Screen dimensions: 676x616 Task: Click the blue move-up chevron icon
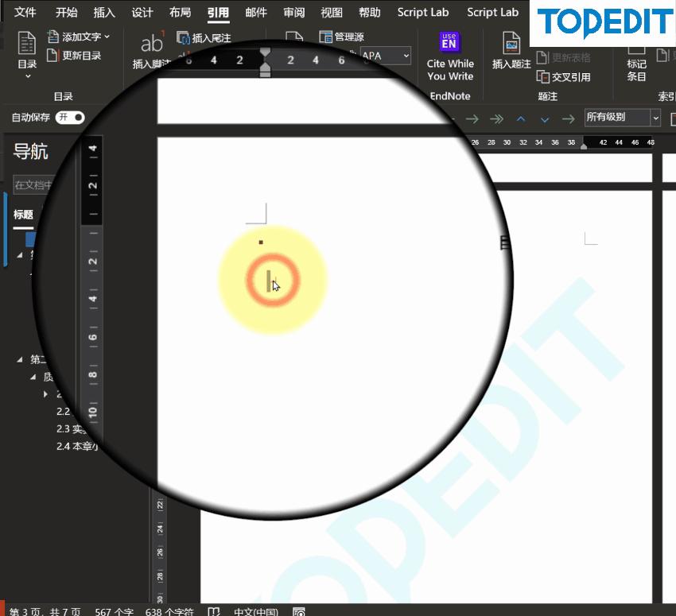[521, 119]
